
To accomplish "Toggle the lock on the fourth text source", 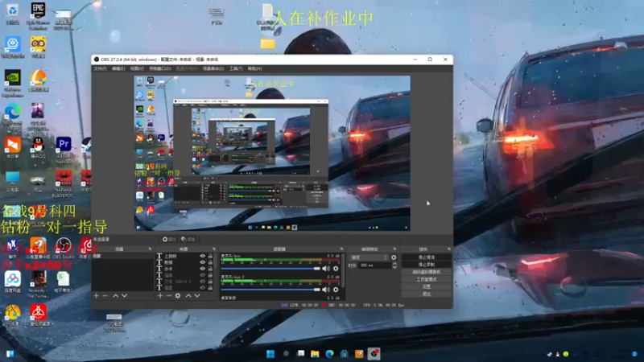I will (210, 275).
